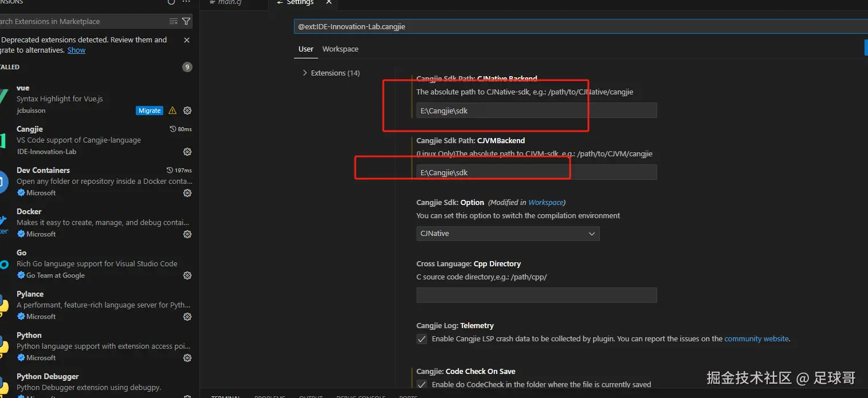Open Manage gear for Dev Containers extension
This screenshot has height=398, width=868.
click(x=187, y=193)
